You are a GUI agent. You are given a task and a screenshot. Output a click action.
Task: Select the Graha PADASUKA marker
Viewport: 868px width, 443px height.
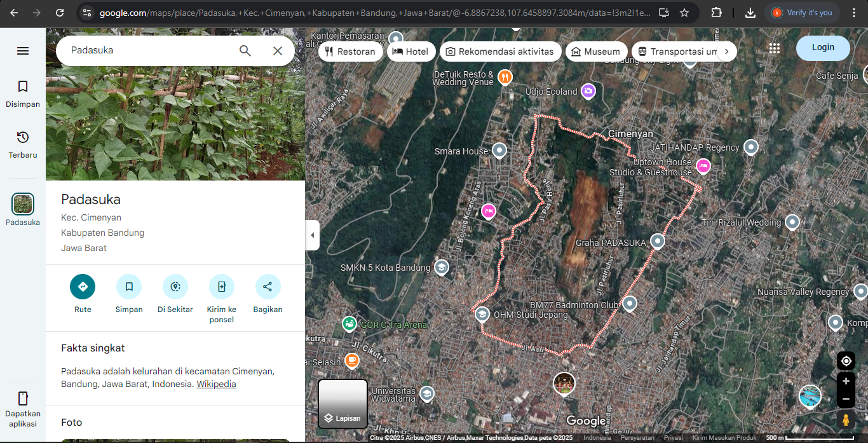coord(658,242)
